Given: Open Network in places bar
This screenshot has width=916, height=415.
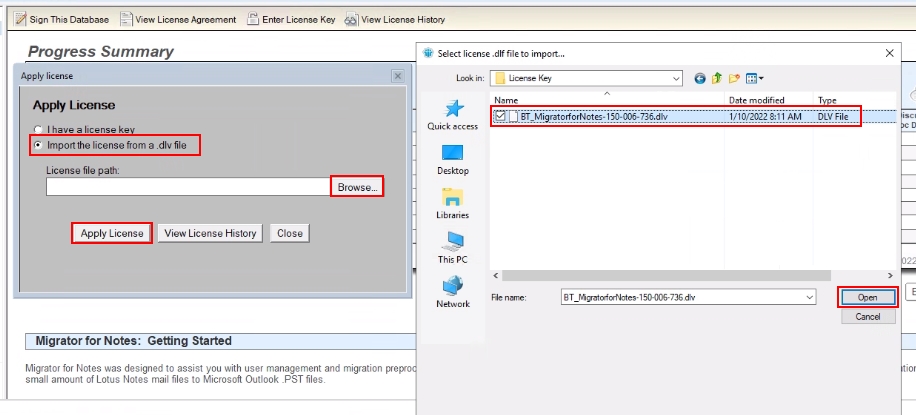Looking at the screenshot, I should coord(453,292).
